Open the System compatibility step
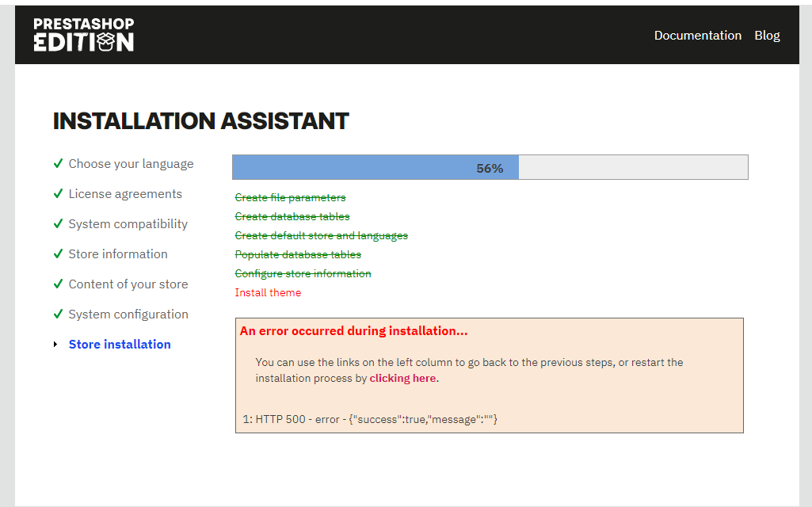This screenshot has width=812, height=507. [x=128, y=224]
